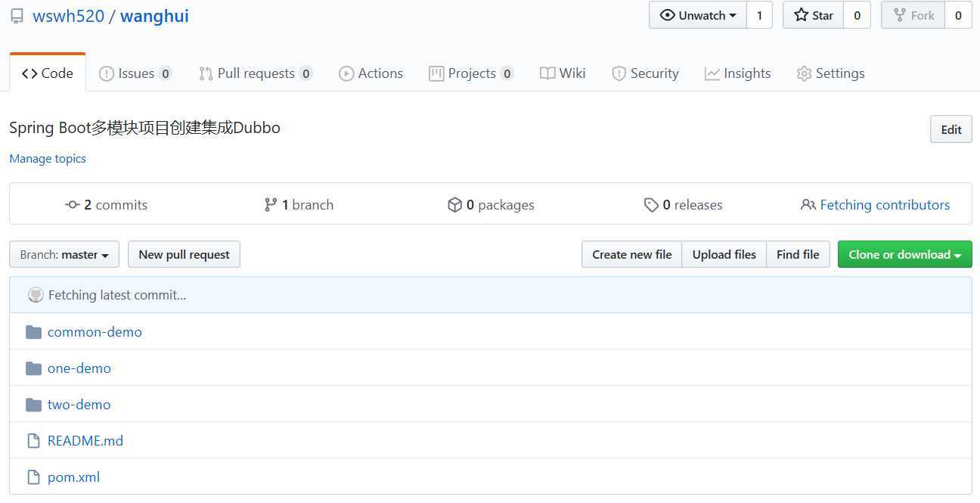This screenshot has width=980, height=503.
Task: Click the Fetching latest commit text
Action: (117, 295)
